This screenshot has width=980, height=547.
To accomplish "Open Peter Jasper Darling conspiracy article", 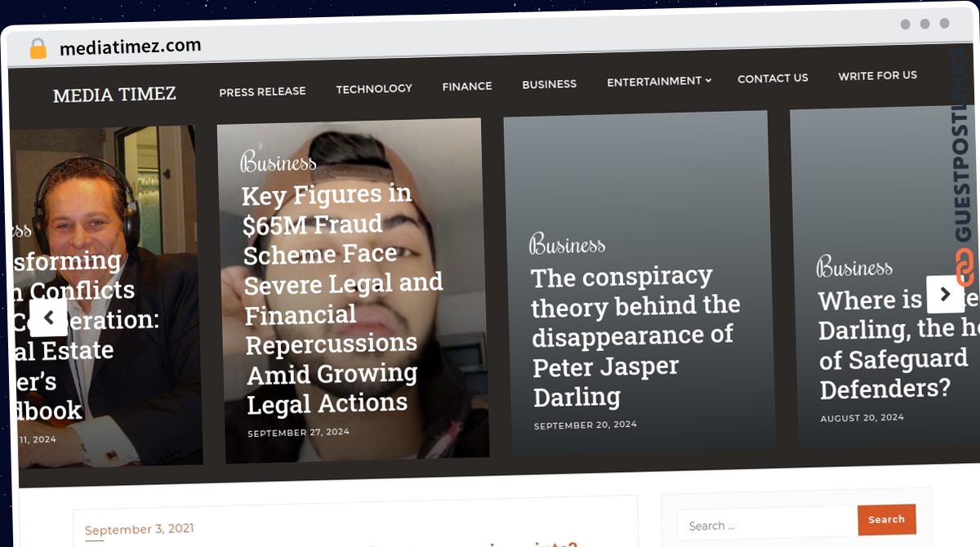I will coord(635,336).
